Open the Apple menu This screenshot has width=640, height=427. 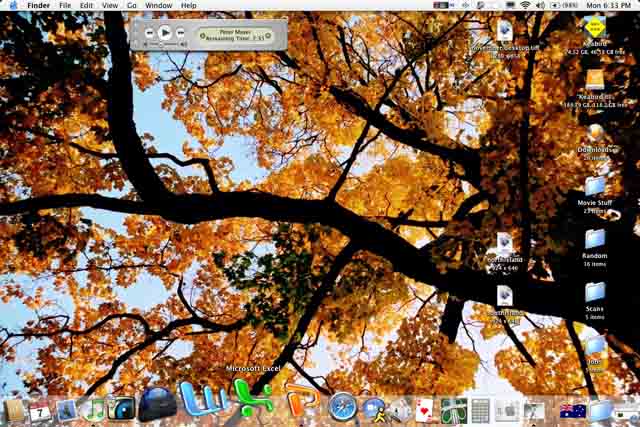(13, 5)
